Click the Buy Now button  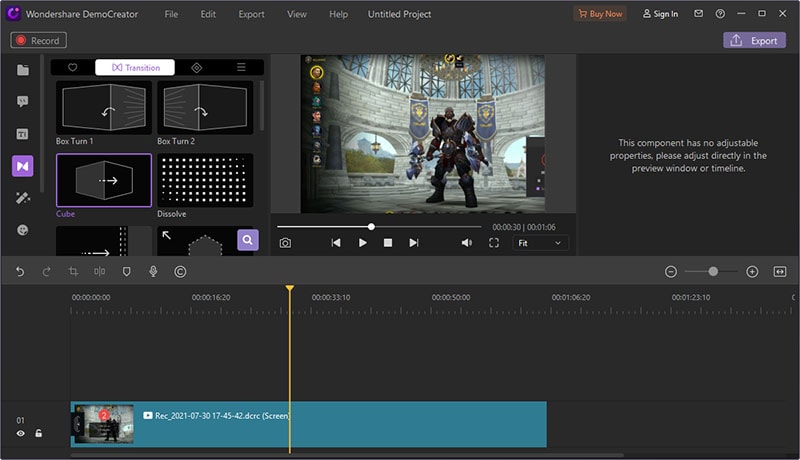[599, 14]
